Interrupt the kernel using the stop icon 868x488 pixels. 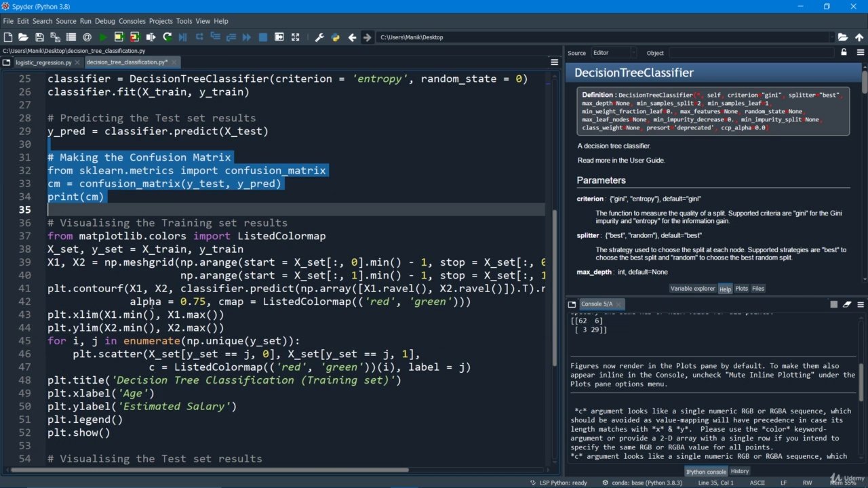(835, 304)
